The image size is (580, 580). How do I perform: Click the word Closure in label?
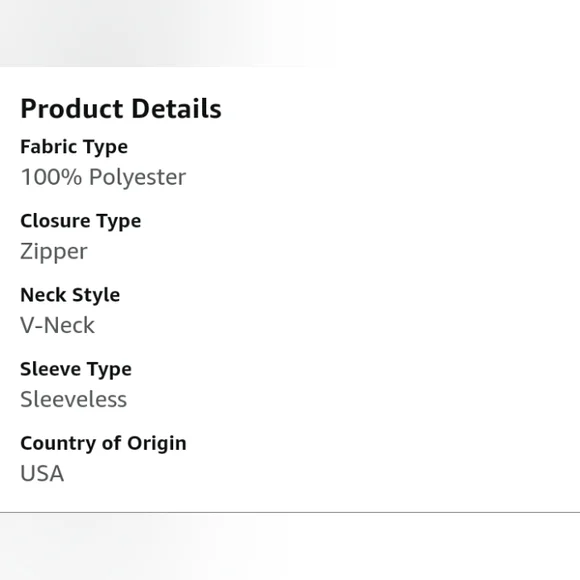coord(55,221)
